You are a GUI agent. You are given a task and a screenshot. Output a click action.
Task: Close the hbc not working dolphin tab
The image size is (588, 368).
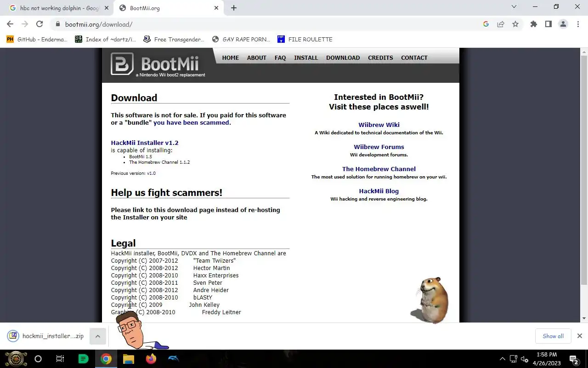(x=107, y=8)
